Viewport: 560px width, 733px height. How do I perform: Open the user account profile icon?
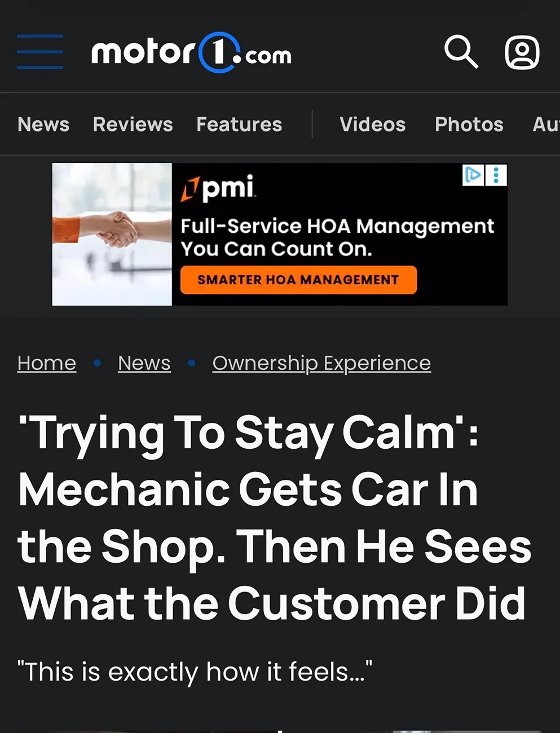522,52
